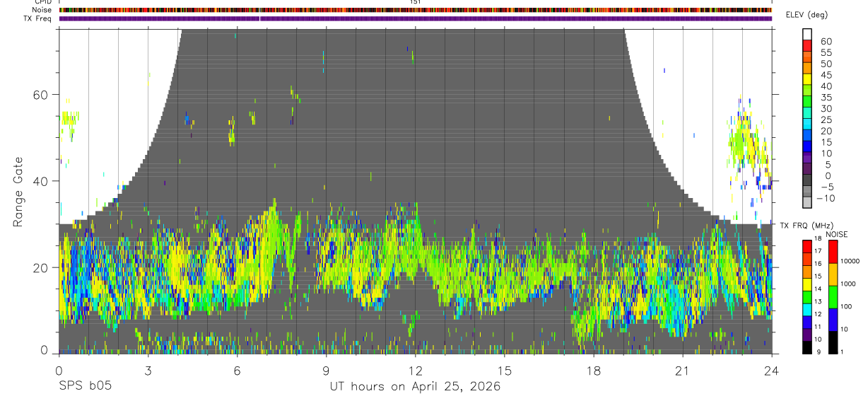
Task: Click the UT hours on April 25, 2026 caption
Action: point(415,387)
